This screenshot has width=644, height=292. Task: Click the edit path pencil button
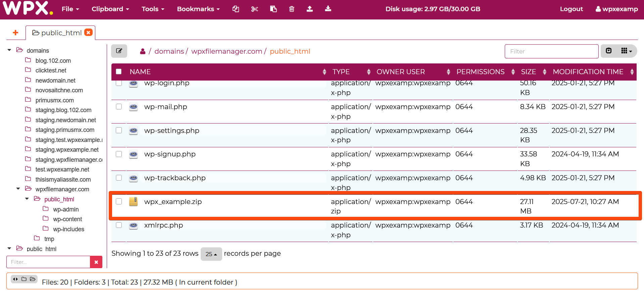pos(119,51)
